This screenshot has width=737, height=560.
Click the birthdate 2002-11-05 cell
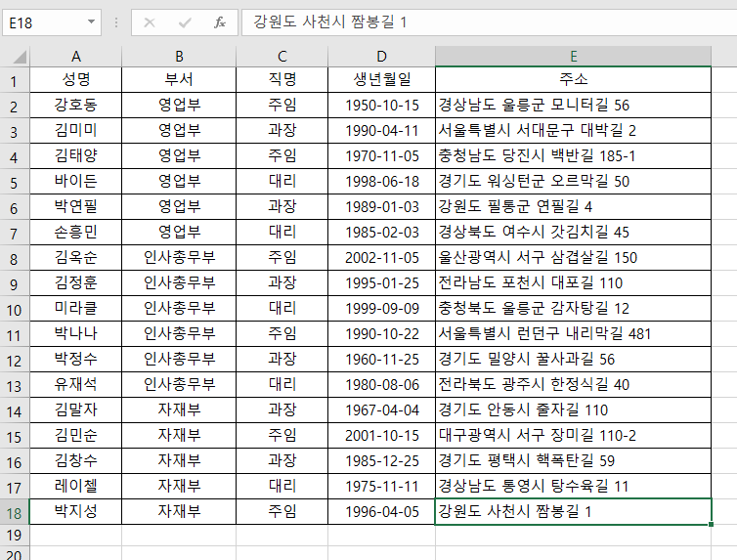click(381, 257)
